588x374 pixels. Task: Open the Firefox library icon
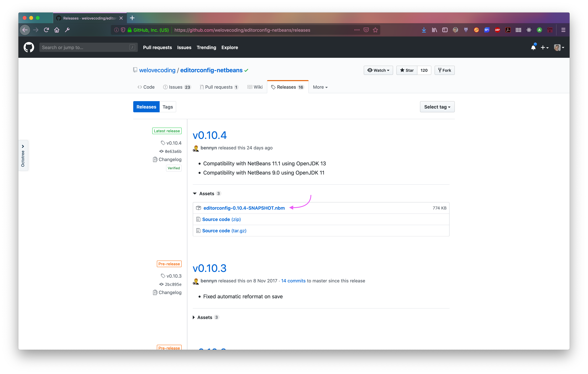[434, 30]
